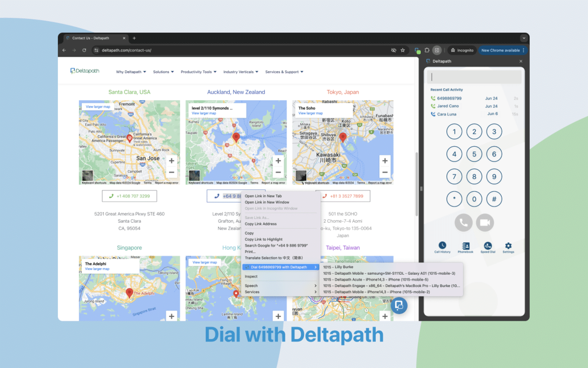Choose Open Link in New Tab
Screen dimensions: 588x368
coord(280,196)
